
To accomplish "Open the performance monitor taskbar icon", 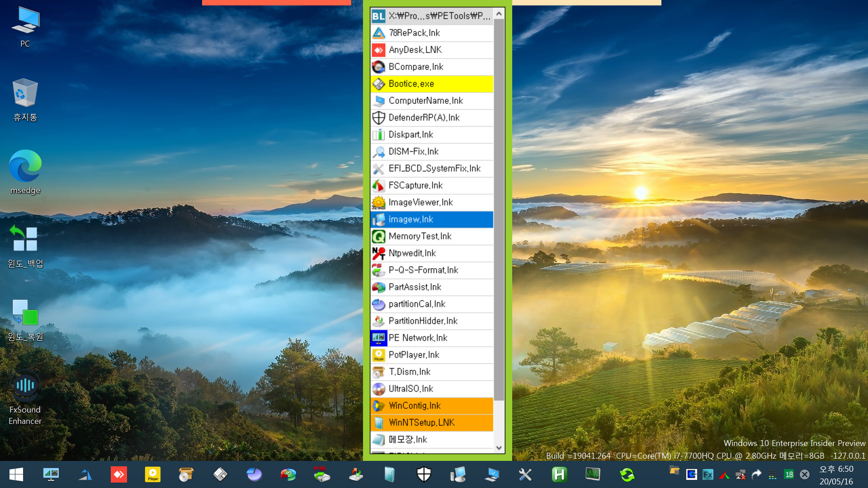I will pos(593,474).
